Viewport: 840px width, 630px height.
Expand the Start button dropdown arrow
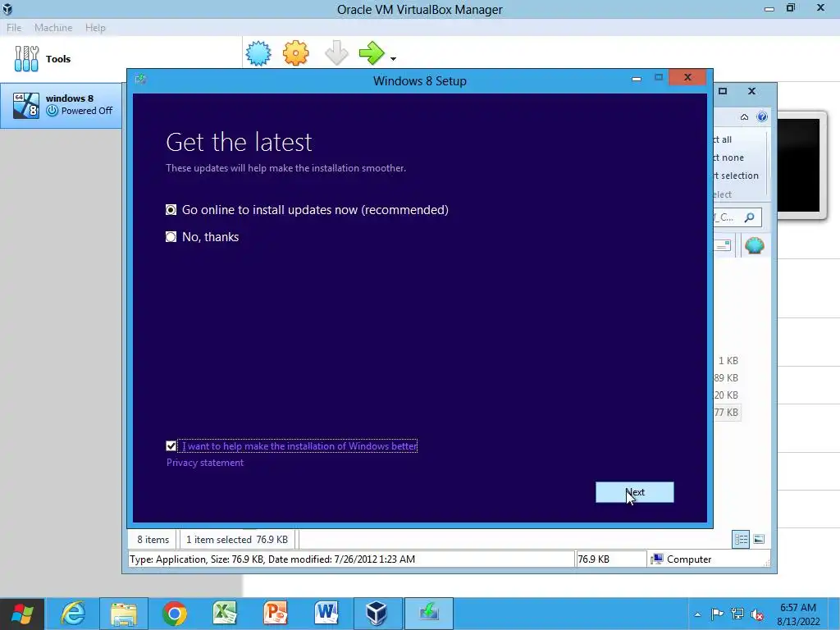(x=393, y=59)
